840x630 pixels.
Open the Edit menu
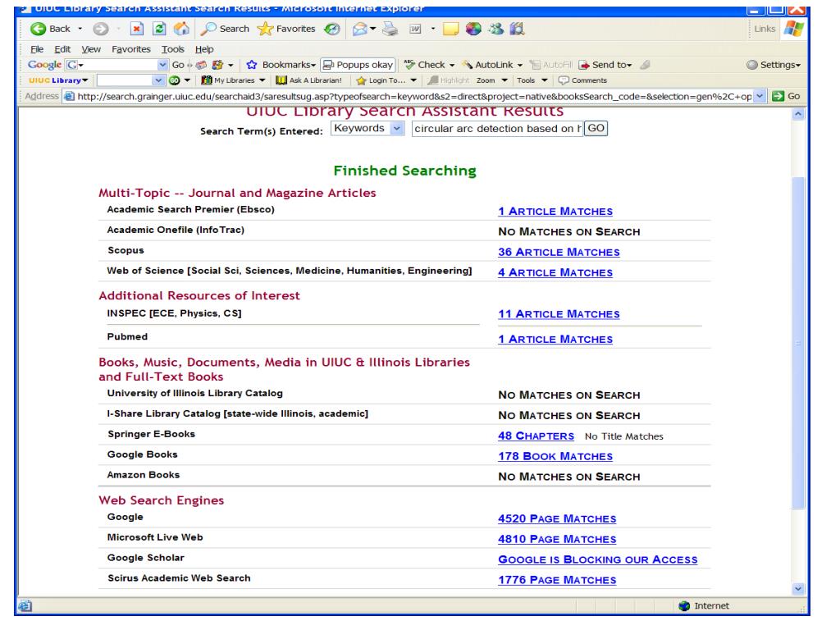click(x=62, y=49)
